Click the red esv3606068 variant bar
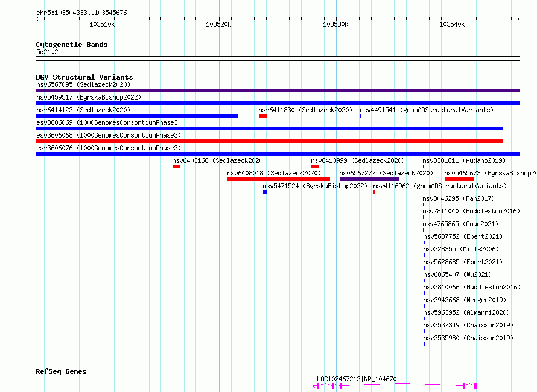Screen dimensions: 537x392 coord(270,141)
